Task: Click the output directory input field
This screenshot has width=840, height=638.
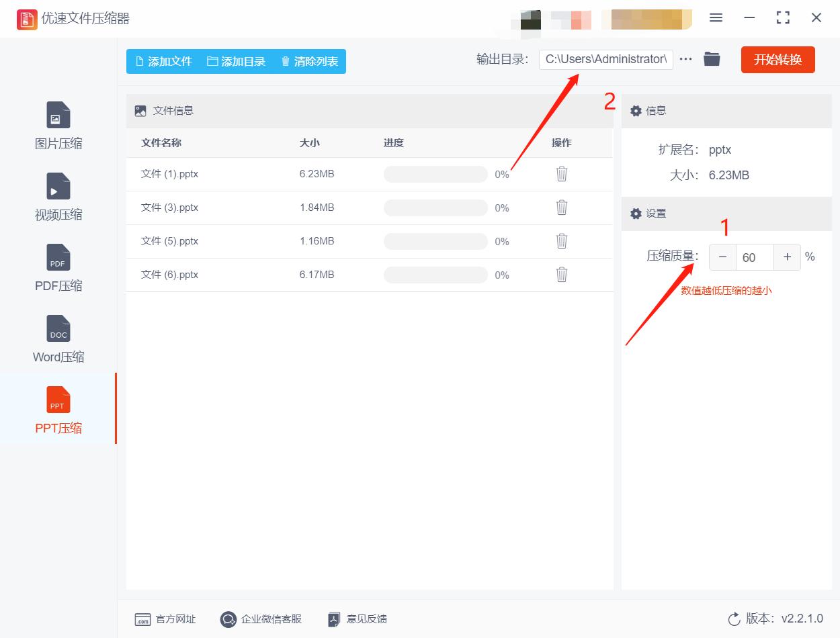Action: (605, 59)
